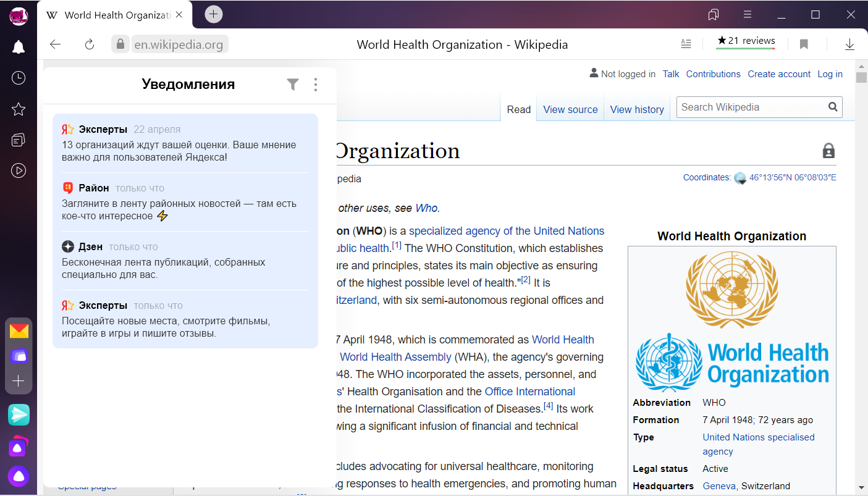
Task: Click the WHO logo image
Action: point(732,362)
